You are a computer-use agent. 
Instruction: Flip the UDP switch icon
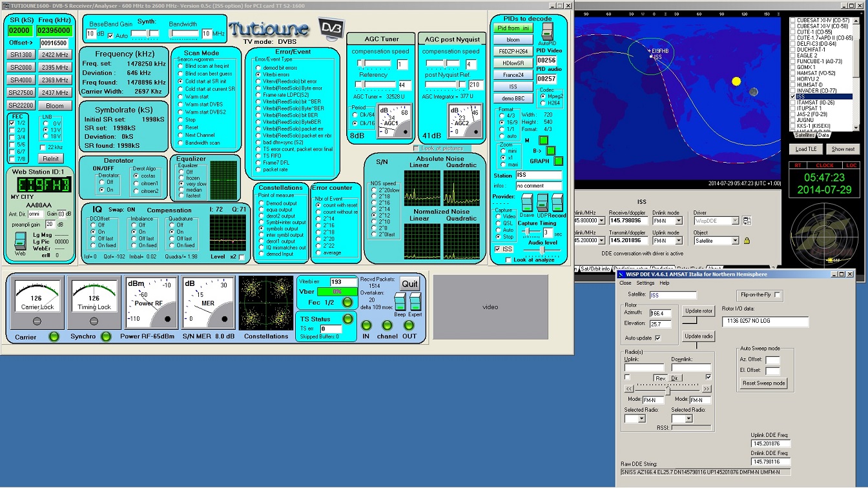(542, 203)
